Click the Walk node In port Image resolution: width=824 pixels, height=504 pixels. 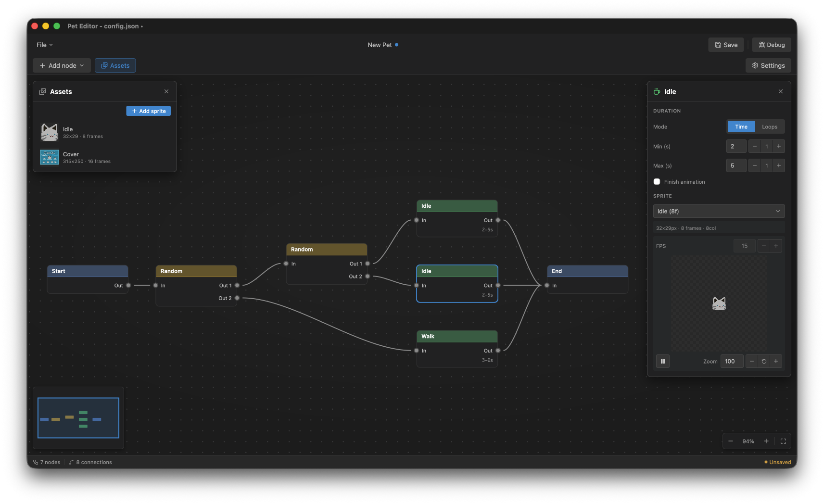[x=417, y=351]
